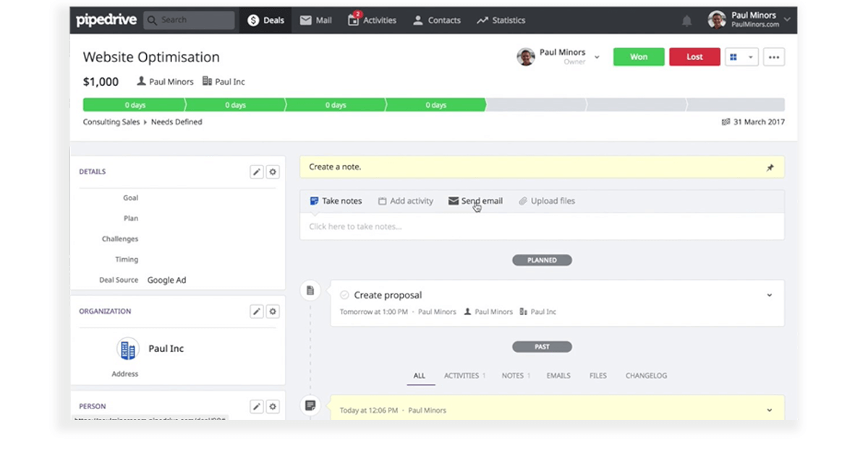Collapse the Create proposal activity card
Screen dimensions: 868x454
(x=770, y=295)
